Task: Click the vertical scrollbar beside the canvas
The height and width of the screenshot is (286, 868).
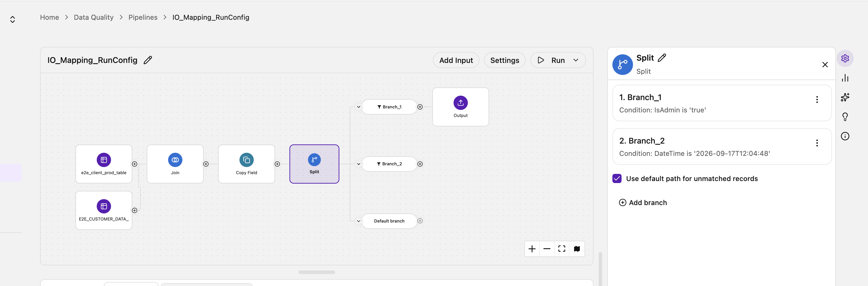Action: pyautogui.click(x=600, y=269)
